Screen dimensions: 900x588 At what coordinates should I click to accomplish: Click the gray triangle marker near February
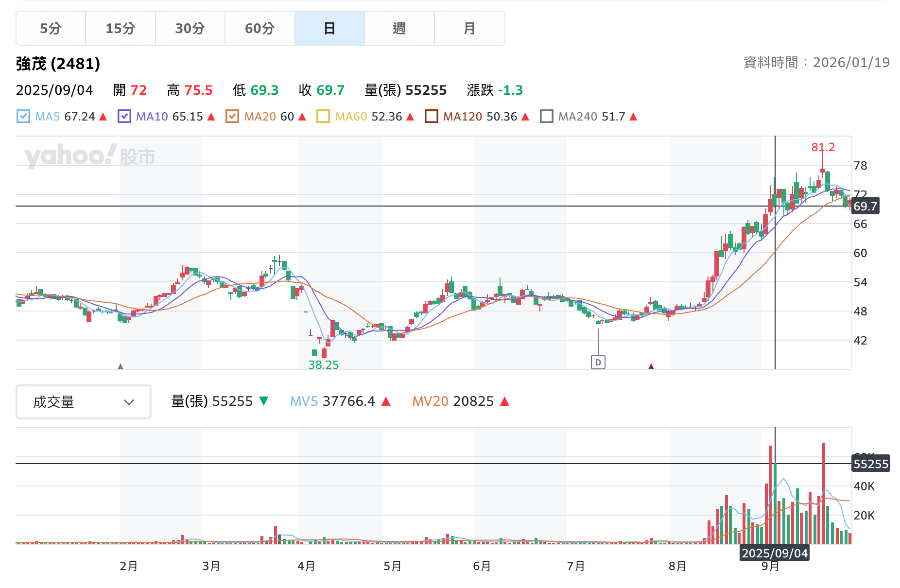coord(121,366)
